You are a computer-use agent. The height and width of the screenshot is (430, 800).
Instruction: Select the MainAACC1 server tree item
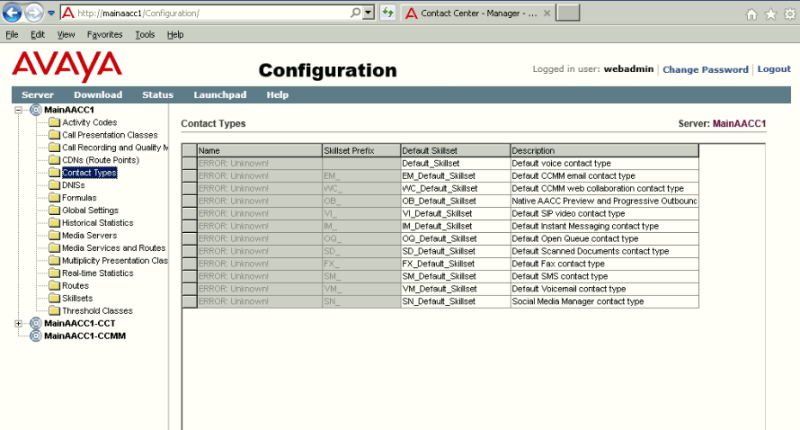point(69,110)
